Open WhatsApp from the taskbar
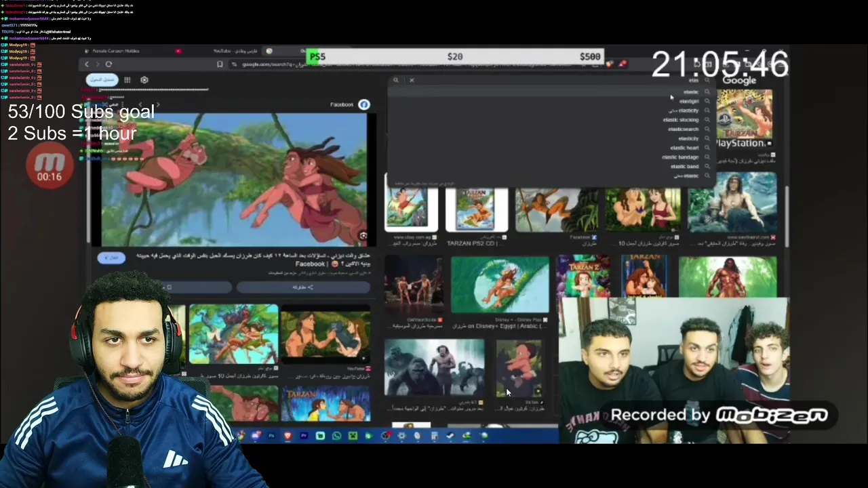 coord(336,436)
